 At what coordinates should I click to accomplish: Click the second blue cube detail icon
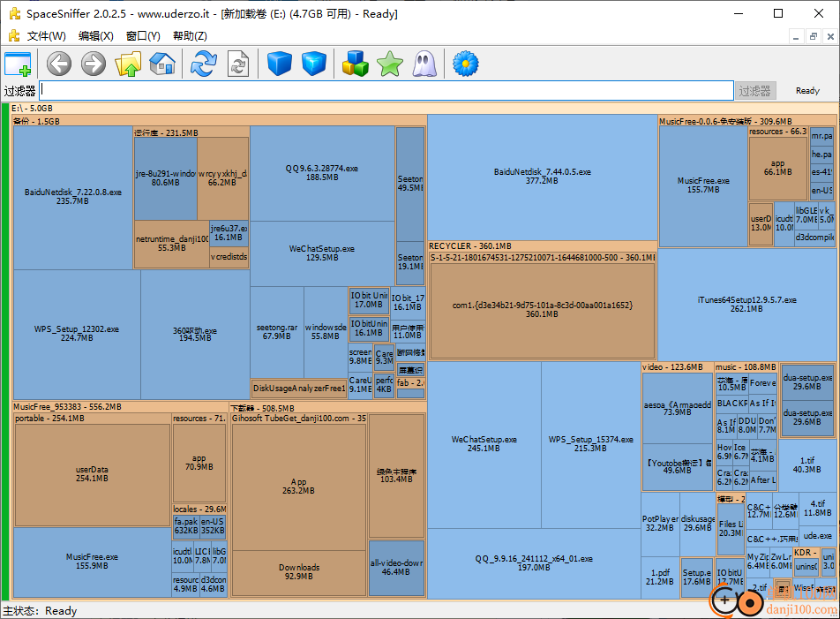coord(314,64)
